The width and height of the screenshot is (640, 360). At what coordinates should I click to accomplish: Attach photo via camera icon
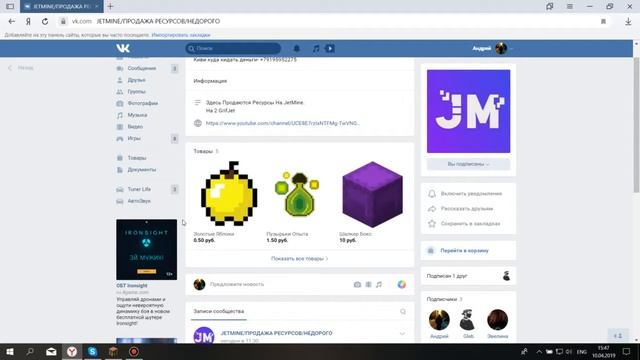pos(357,284)
